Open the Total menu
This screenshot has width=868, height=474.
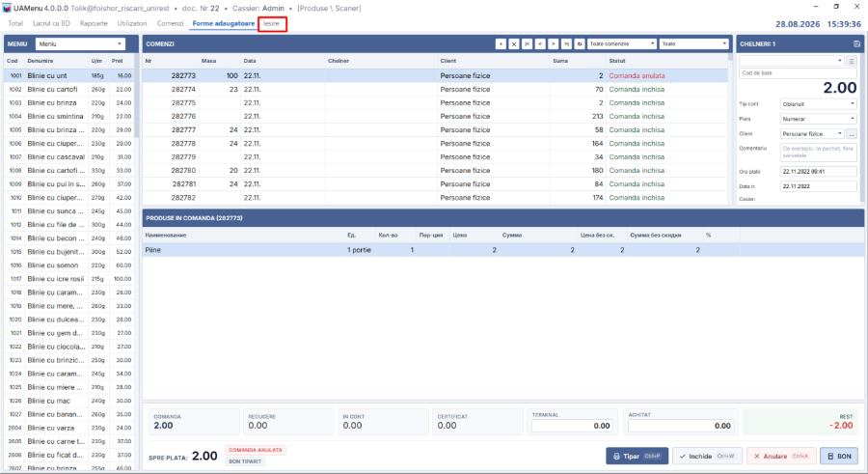pos(15,23)
